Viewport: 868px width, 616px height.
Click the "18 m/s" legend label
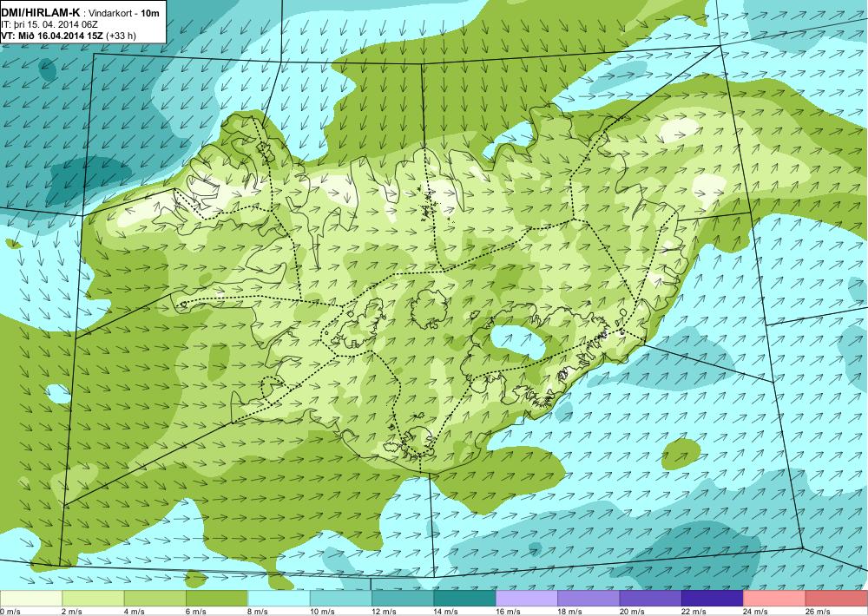pos(569,612)
